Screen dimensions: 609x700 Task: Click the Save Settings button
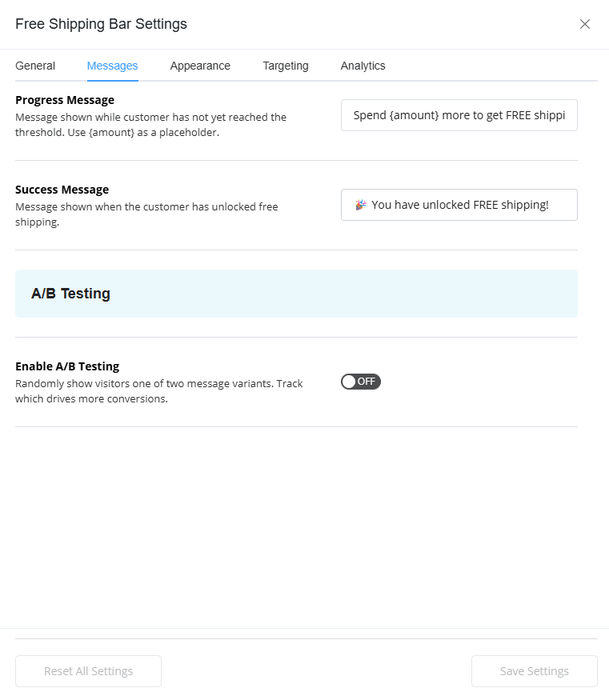(534, 671)
